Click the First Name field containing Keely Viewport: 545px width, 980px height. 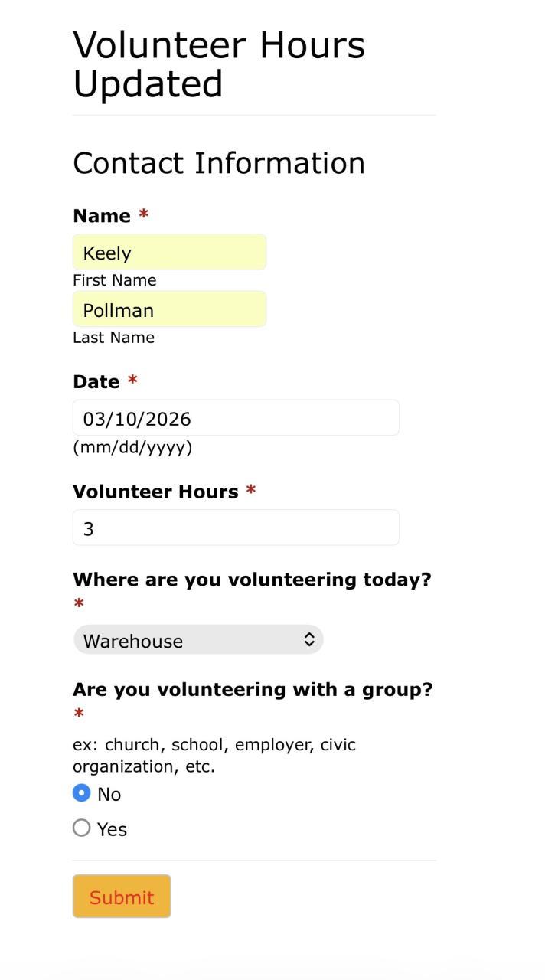pos(169,253)
